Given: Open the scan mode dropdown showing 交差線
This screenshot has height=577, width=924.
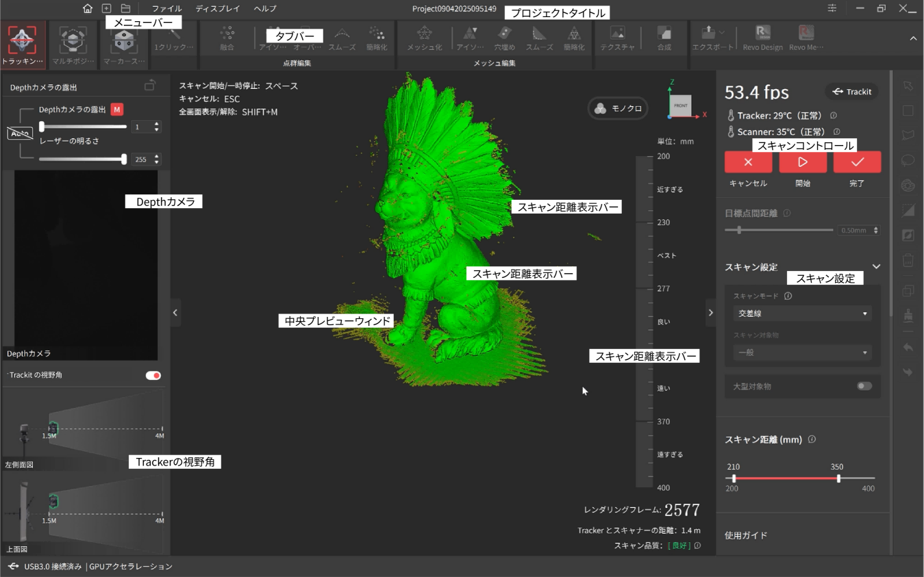Looking at the screenshot, I should 802,313.
